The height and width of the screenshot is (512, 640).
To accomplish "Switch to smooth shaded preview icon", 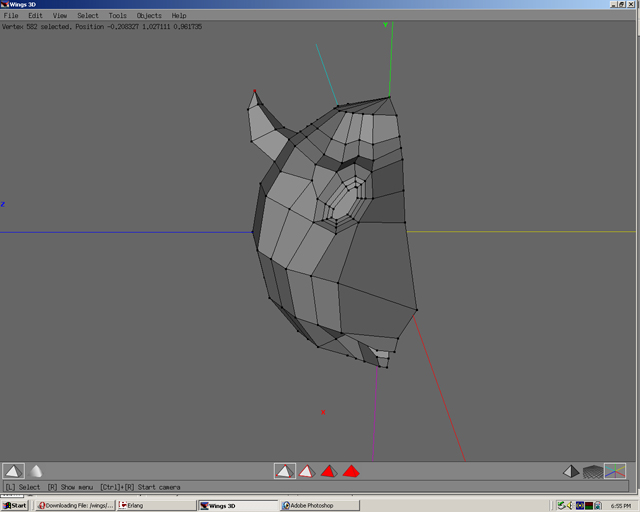I will pos(36,471).
